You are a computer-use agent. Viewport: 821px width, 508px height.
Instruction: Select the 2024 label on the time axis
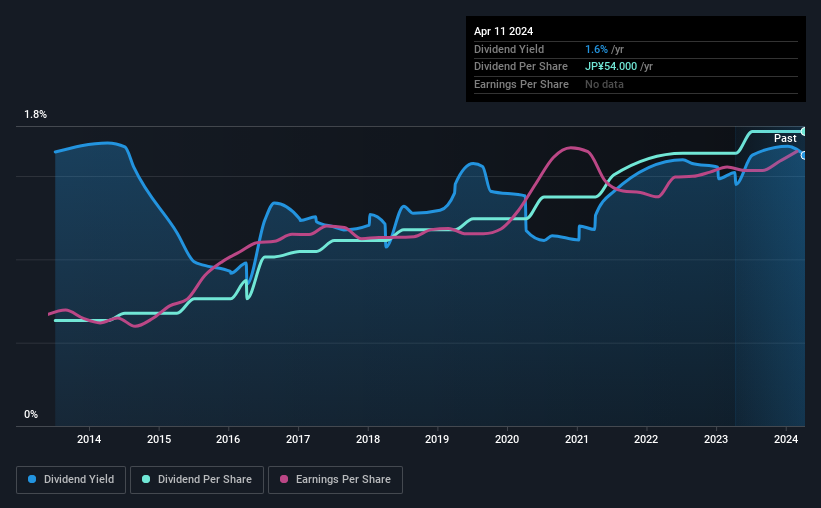point(786,439)
